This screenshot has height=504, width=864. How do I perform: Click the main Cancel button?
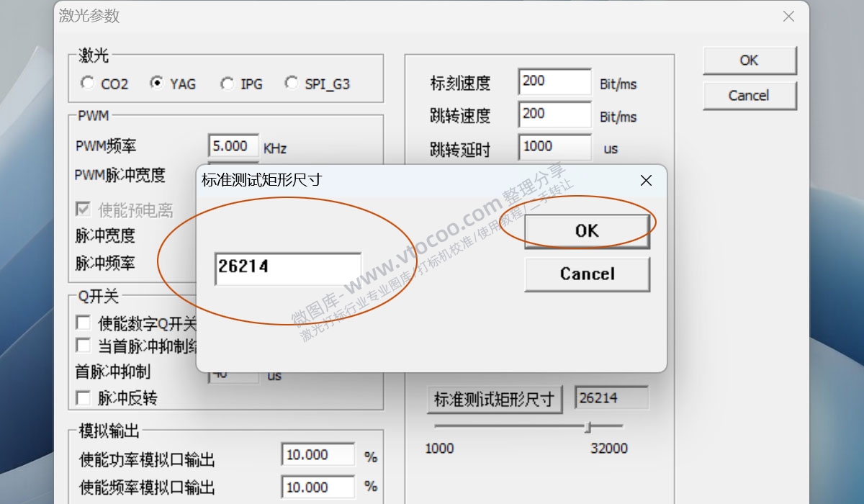(749, 96)
